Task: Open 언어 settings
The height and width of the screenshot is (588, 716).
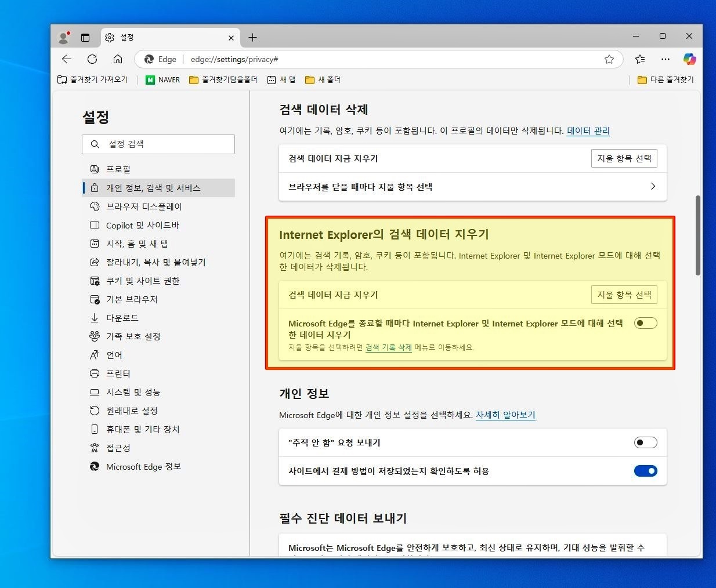Action: point(158,355)
